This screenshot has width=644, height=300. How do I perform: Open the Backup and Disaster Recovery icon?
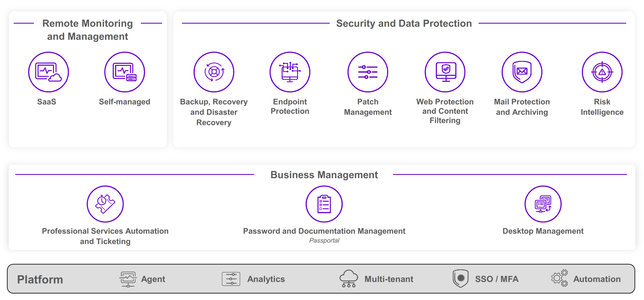pyautogui.click(x=214, y=72)
